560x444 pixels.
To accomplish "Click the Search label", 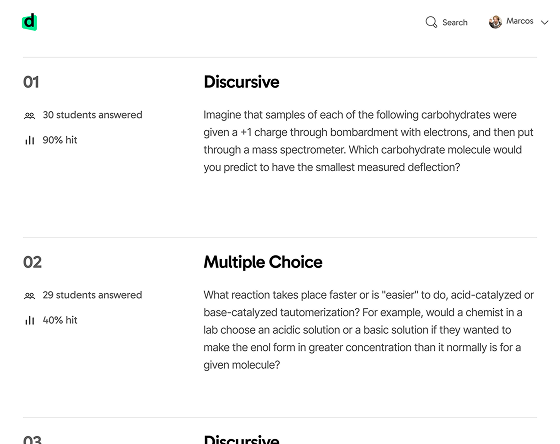I will tap(455, 23).
